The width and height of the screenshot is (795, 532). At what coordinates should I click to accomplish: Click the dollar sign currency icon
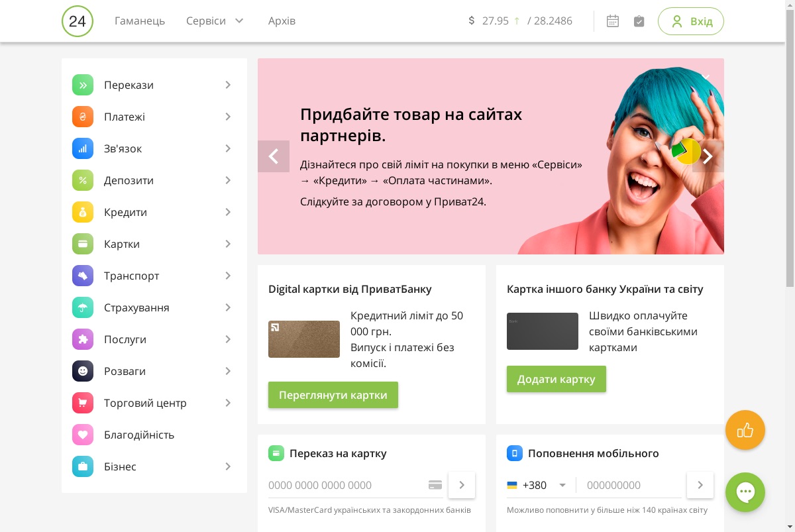(x=472, y=21)
